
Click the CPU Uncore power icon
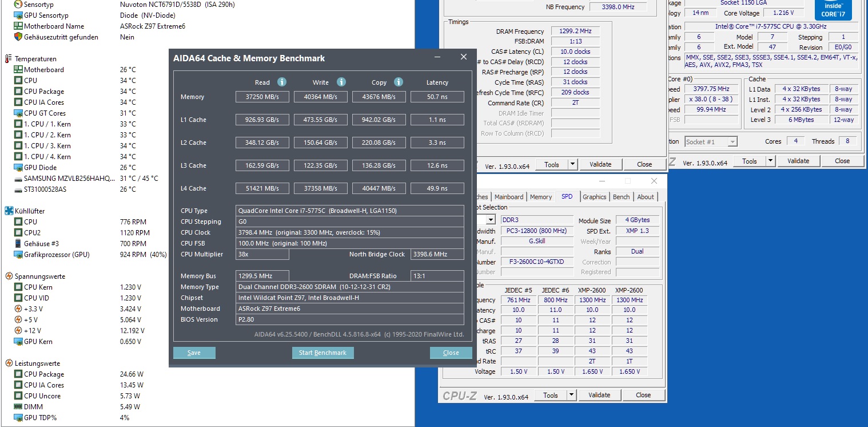tap(18, 396)
